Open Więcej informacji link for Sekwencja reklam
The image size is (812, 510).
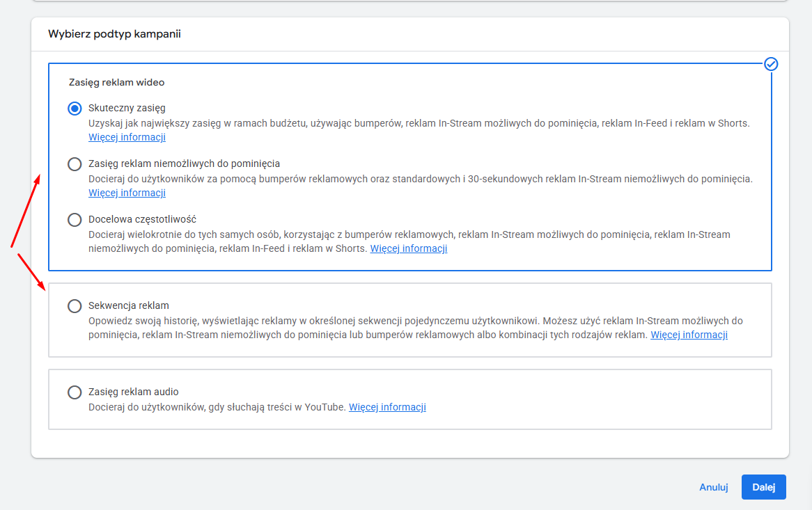tap(689, 335)
